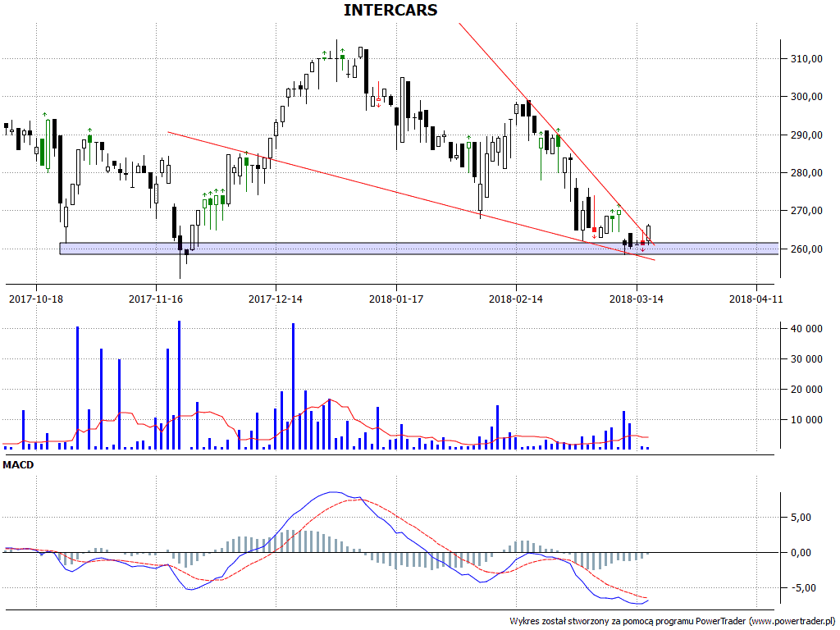
Task: Select the 2018-04-11 date label
Action: pos(756,299)
